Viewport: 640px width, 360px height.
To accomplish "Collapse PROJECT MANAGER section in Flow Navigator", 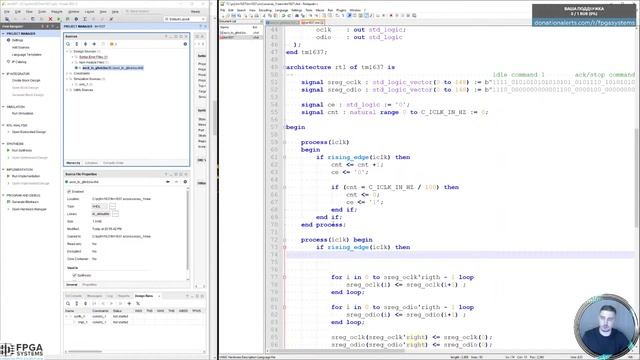I will point(3,33).
